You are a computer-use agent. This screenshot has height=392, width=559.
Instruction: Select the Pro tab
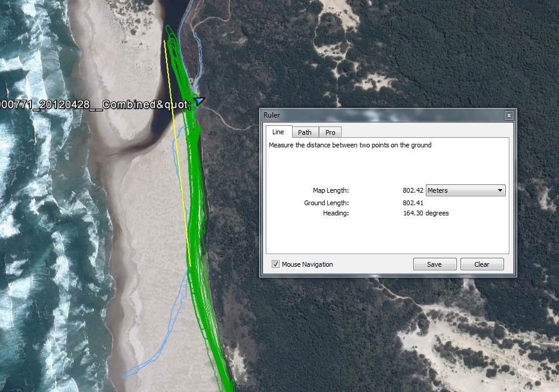click(x=330, y=132)
